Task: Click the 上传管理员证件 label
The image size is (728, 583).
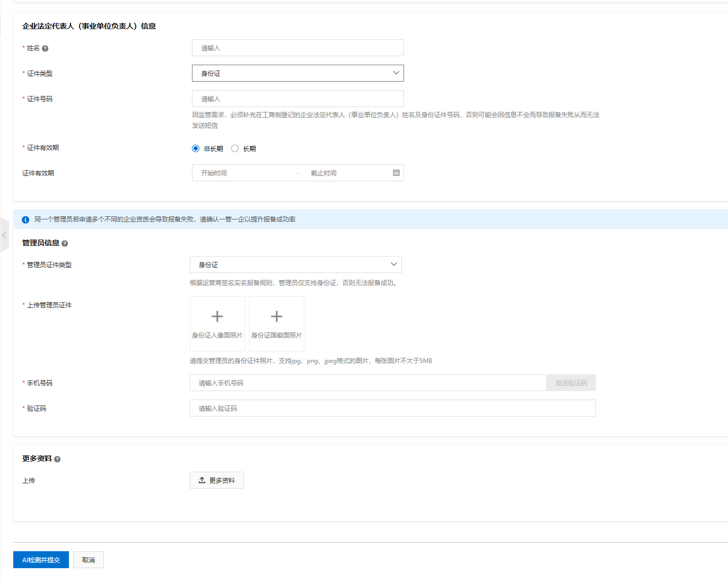Action: (49, 305)
